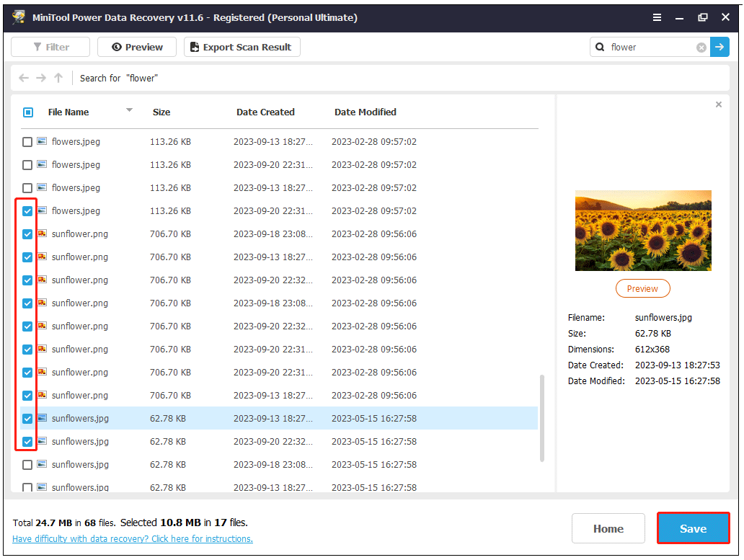Toggle the select-all header checkbox

(x=28, y=112)
